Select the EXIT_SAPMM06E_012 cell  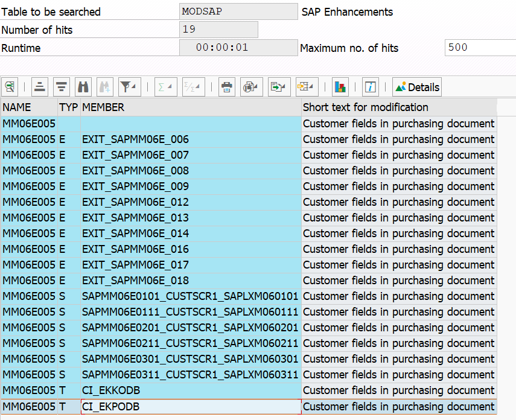coord(191,202)
